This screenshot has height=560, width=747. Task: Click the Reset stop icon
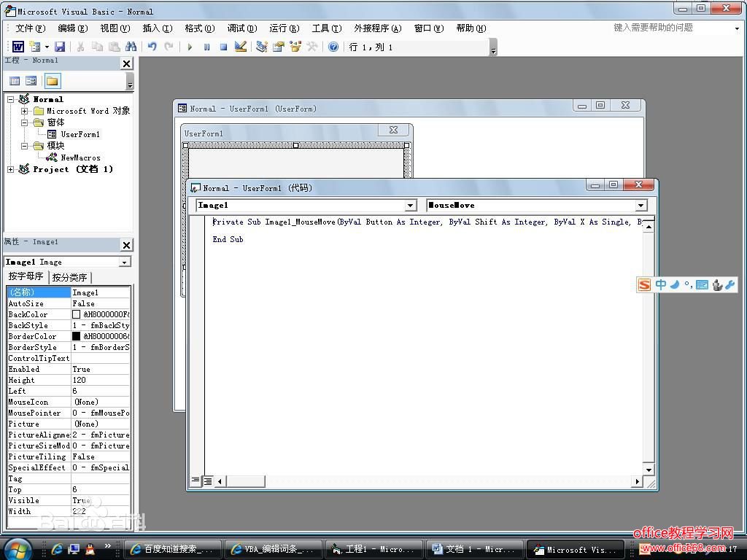tap(223, 47)
